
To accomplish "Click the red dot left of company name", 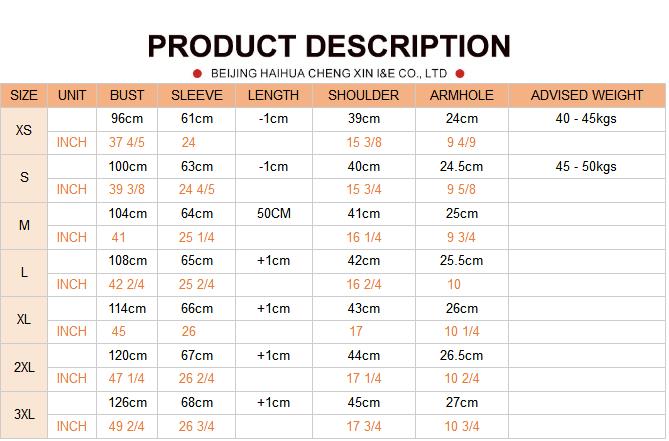I will pyautogui.click(x=197, y=74).
